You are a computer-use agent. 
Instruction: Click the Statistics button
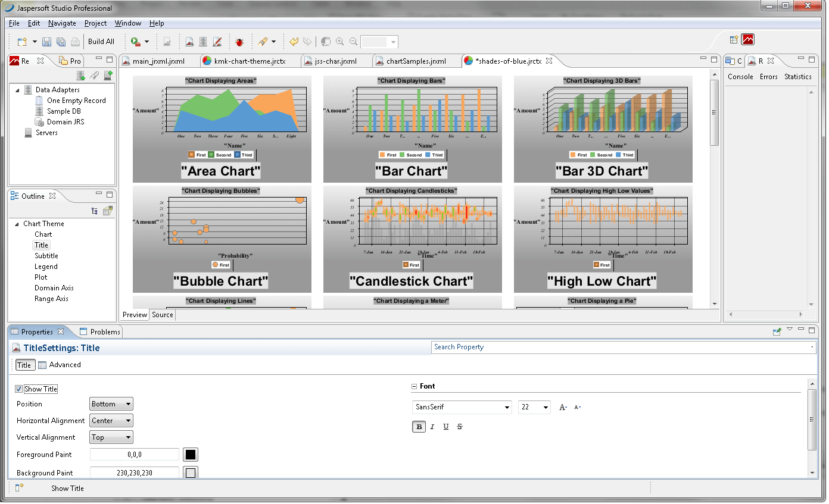(x=798, y=77)
